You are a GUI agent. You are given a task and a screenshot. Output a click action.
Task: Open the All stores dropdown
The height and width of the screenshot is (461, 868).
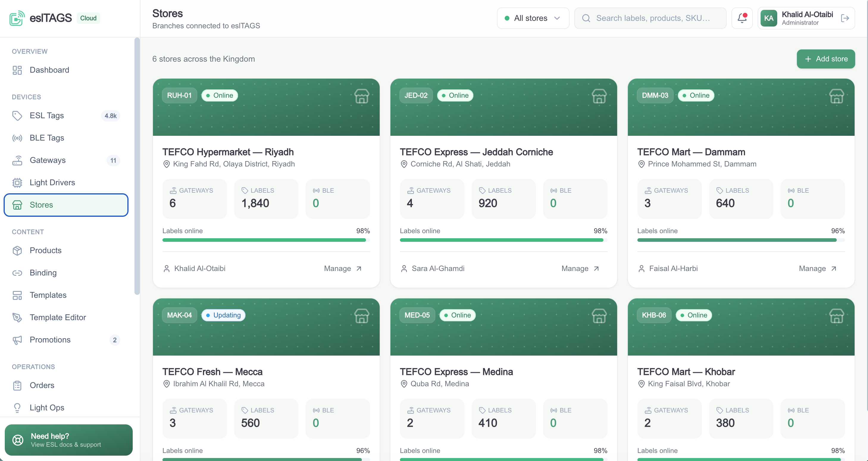pos(533,18)
